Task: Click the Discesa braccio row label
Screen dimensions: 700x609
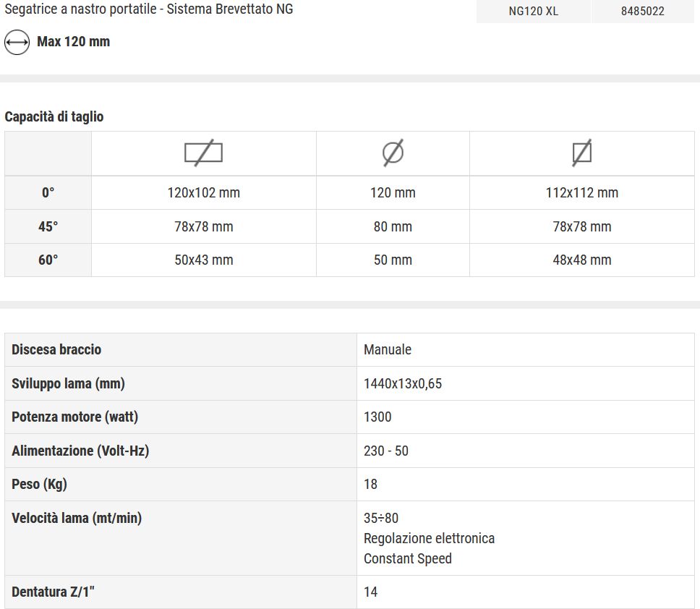Action: [56, 350]
